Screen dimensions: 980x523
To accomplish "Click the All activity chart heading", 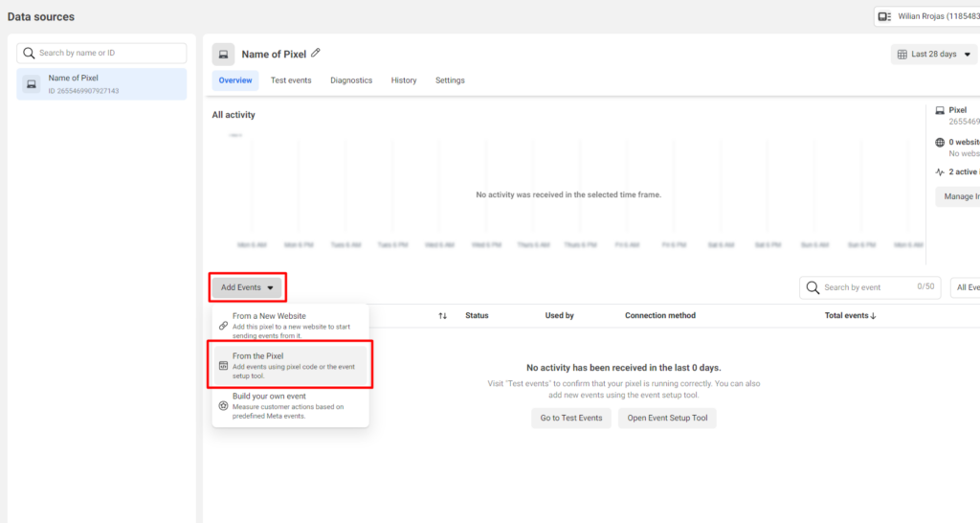I will 234,115.
